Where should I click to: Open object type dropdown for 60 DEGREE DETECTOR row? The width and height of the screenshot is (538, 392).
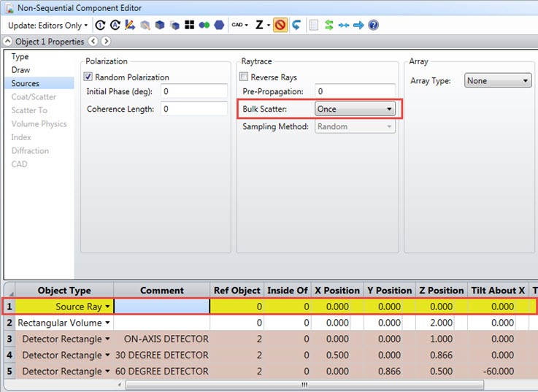pos(108,371)
